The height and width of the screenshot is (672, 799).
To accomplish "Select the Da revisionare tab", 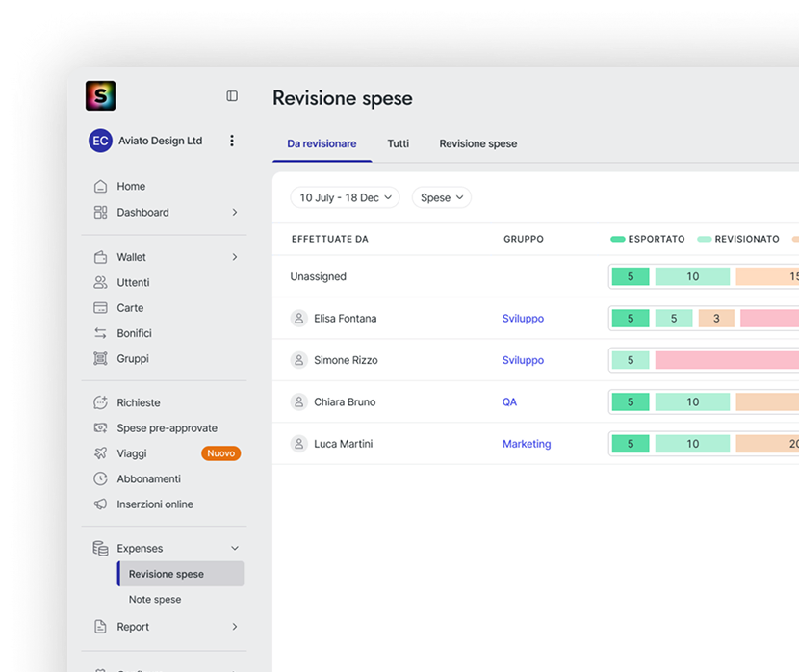I will point(322,143).
